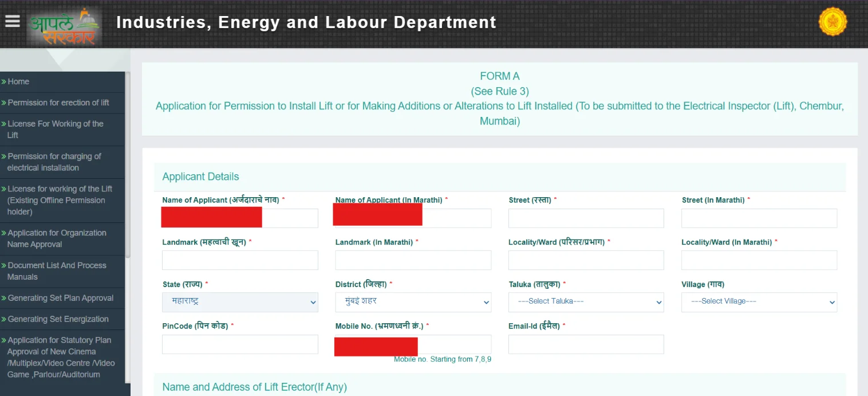Focus the Street (रस्ता) input field

point(586,218)
